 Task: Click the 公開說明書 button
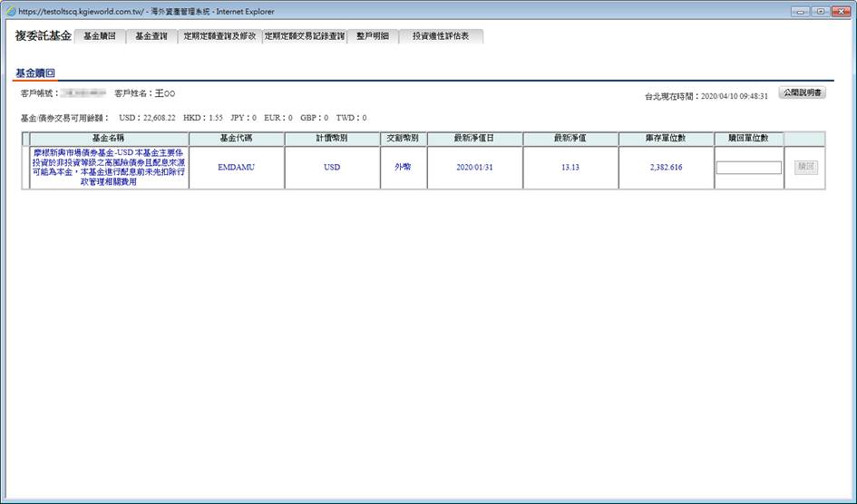coord(803,92)
